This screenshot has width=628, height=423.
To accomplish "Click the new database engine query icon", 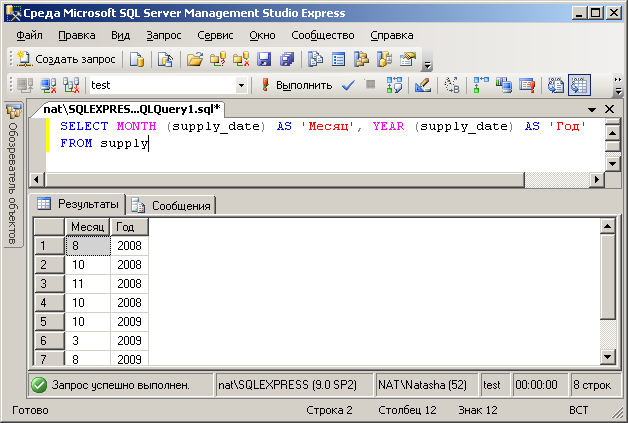I will pos(137,59).
